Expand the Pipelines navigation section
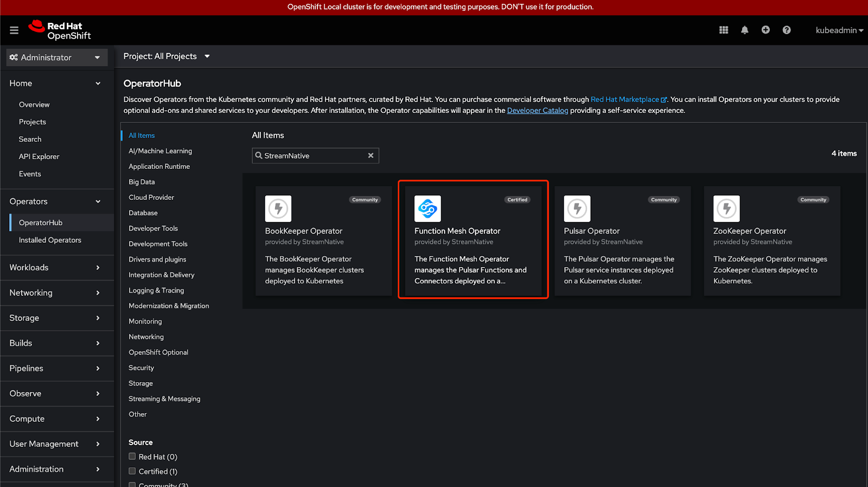The height and width of the screenshot is (487, 868). pos(56,369)
